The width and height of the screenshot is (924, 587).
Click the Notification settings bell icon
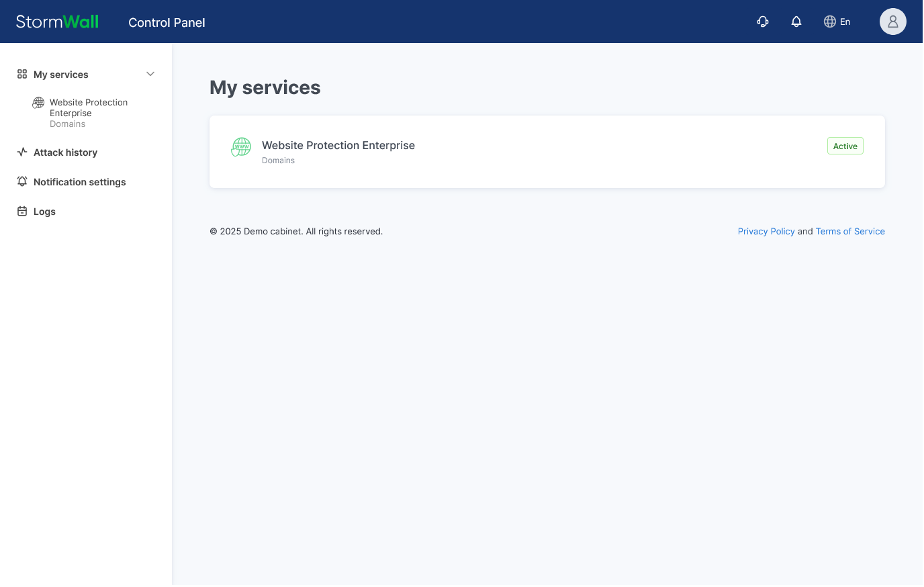pyautogui.click(x=22, y=182)
